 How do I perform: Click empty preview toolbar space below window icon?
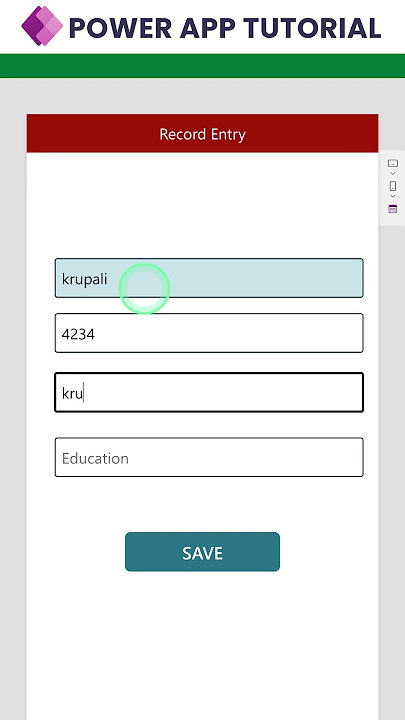[x=393, y=220]
